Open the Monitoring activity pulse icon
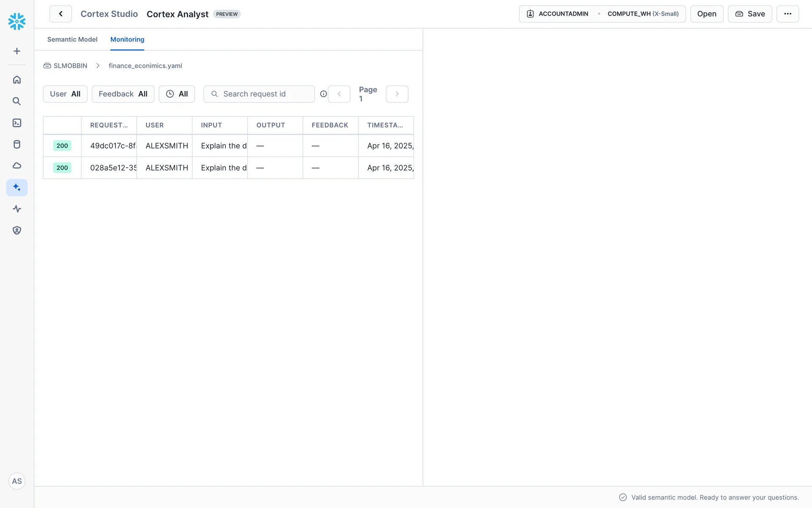Screen dimensions: 812x508 tap(17, 209)
